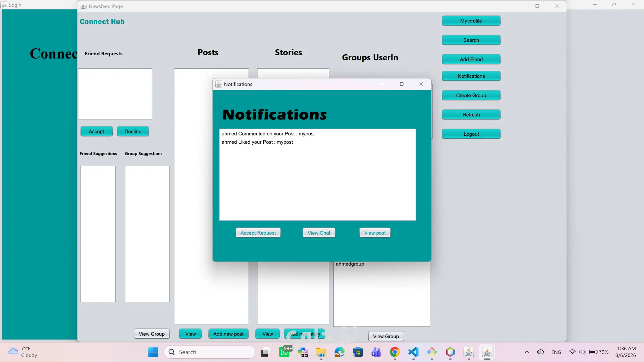Decline the selected friend request
Viewport: 644px width, 362px height.
[133, 131]
